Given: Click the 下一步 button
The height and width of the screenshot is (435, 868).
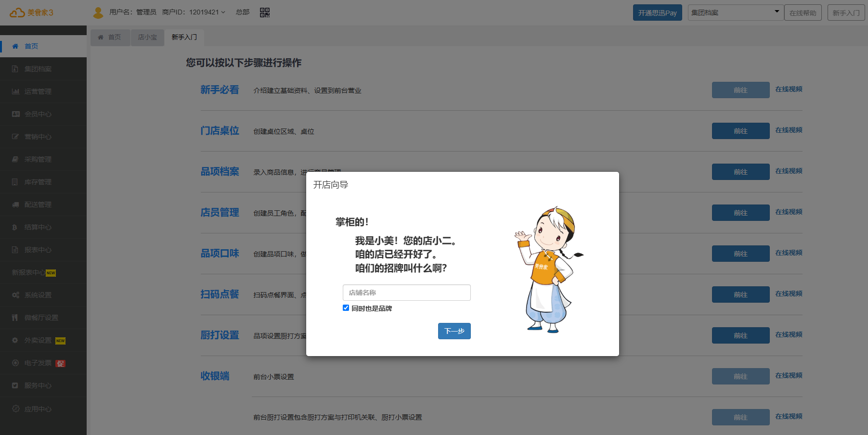Looking at the screenshot, I should click(454, 331).
